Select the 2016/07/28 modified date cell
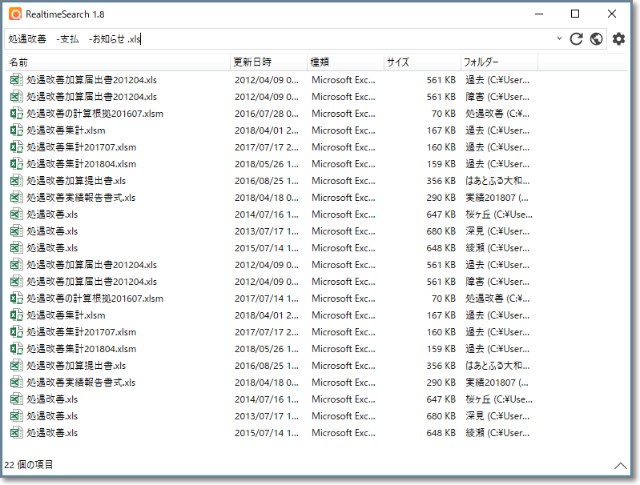Viewport: 640px width, 485px height. (x=266, y=113)
